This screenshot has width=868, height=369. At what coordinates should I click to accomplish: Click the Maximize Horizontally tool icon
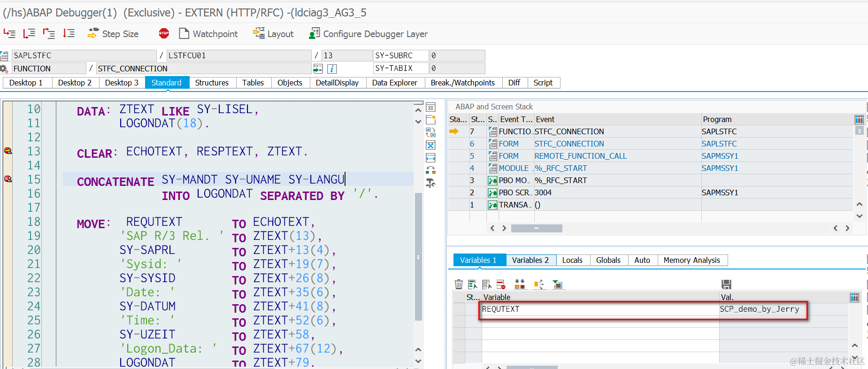pos(430,158)
